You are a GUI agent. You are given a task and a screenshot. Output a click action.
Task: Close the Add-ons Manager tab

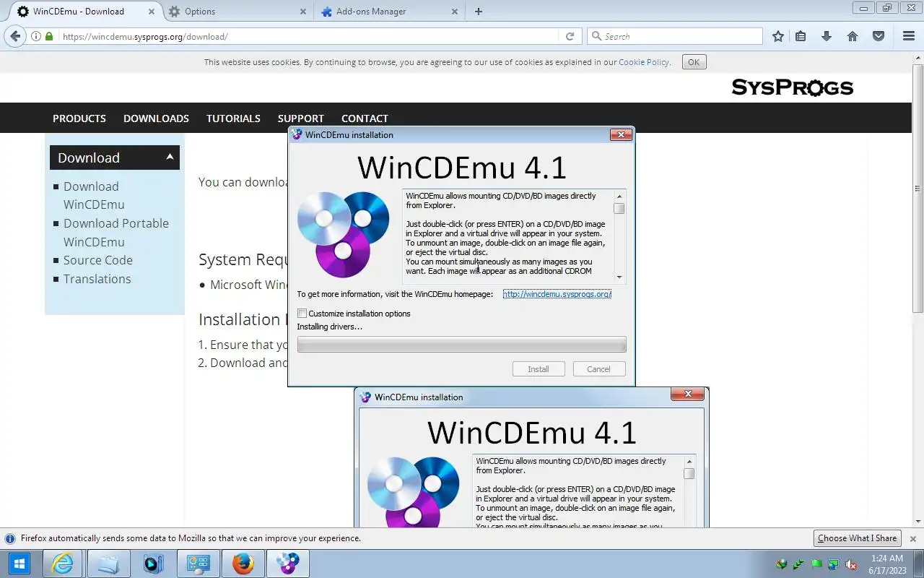(x=454, y=12)
